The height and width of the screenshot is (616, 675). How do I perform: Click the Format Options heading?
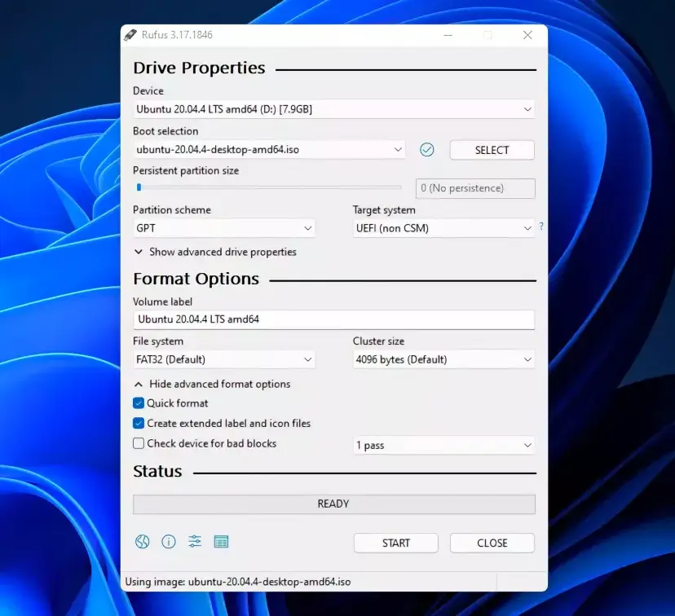tap(196, 279)
